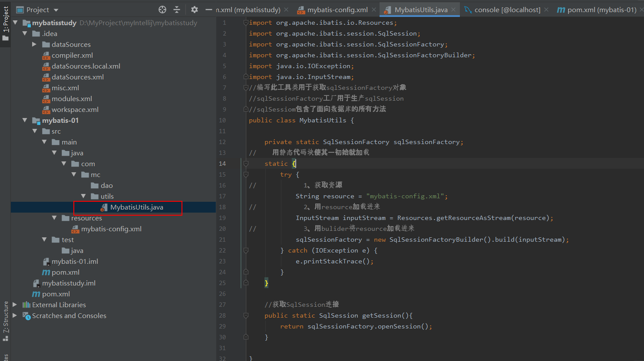Viewport: 644px width, 361px height.
Task: Click fold marker beside static block line 14
Action: pos(246,164)
